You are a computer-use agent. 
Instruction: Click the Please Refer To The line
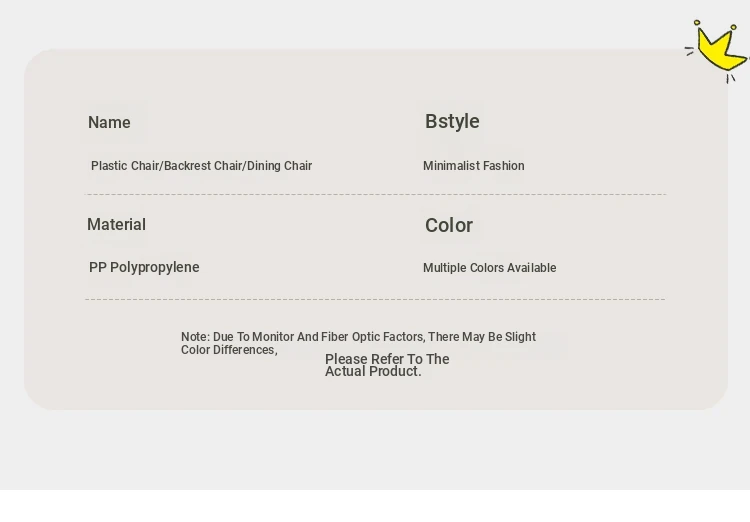[387, 359]
